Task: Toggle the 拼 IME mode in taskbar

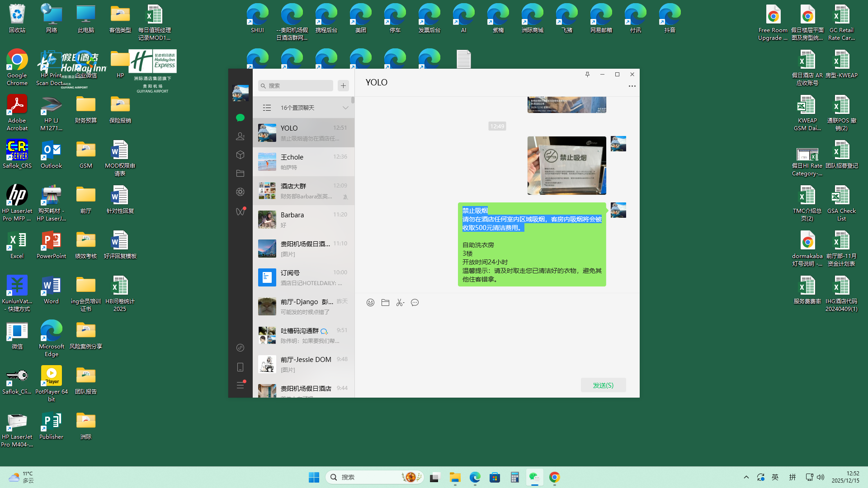Action: 792,477
